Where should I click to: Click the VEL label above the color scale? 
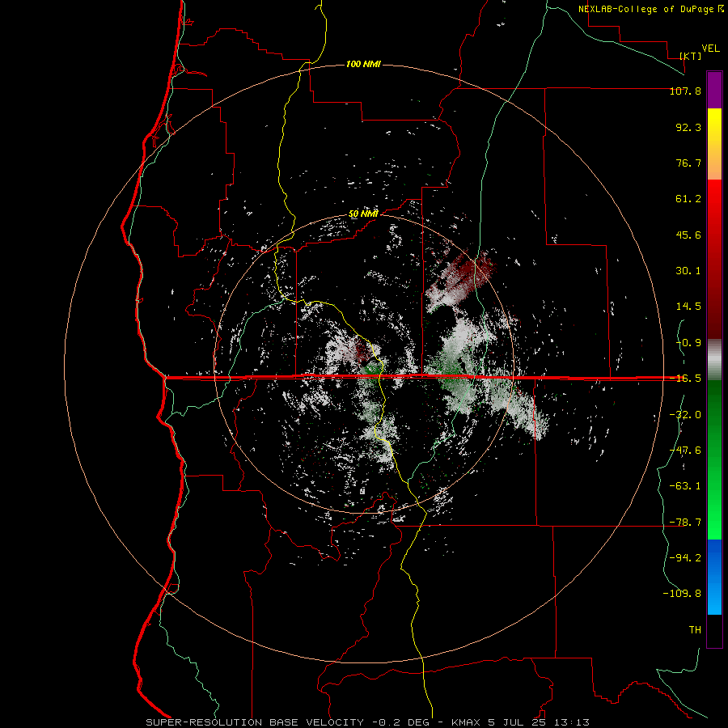pos(711,49)
